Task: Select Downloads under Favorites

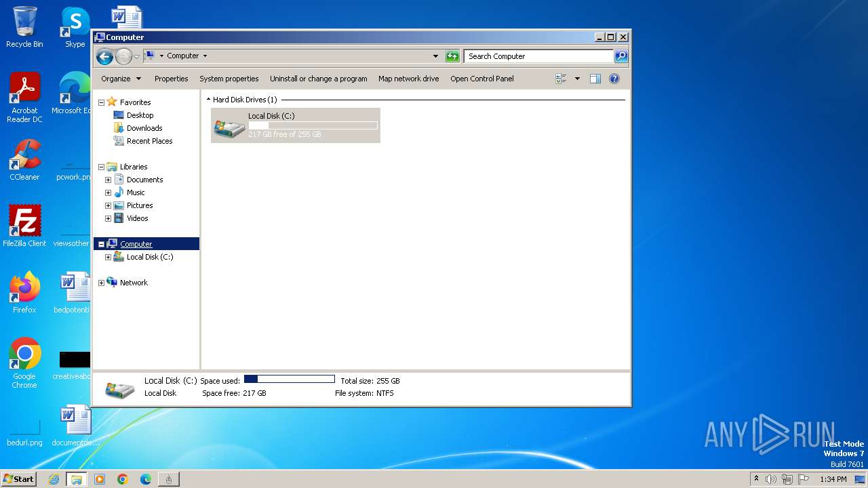Action: [144, 128]
